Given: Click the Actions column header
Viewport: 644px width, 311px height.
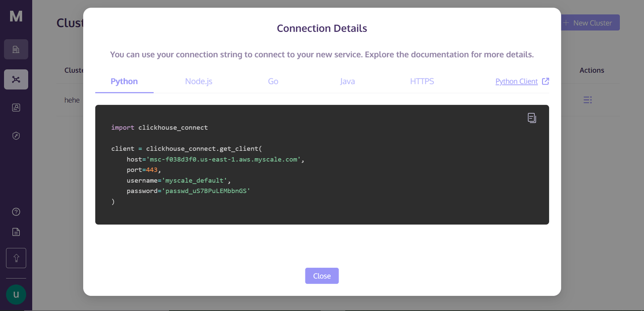Looking at the screenshot, I should [592, 70].
